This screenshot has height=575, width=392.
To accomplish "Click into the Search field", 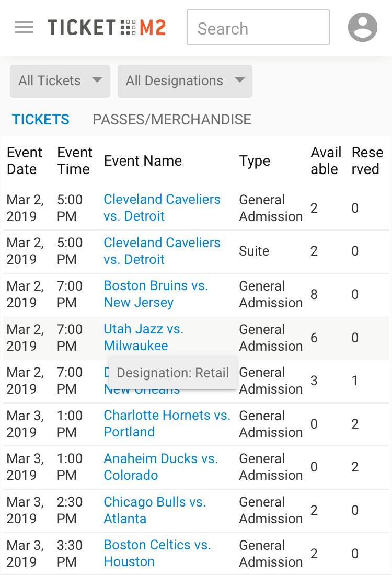I will click(x=258, y=28).
